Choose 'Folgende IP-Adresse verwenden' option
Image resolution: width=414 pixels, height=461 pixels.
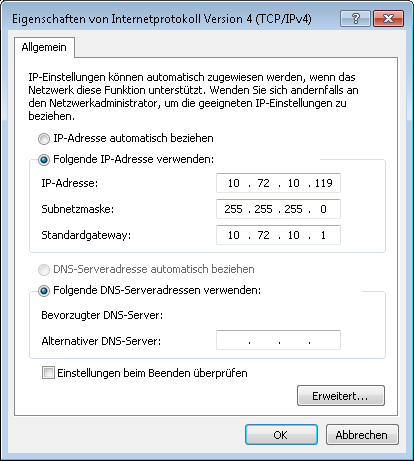click(x=44, y=160)
